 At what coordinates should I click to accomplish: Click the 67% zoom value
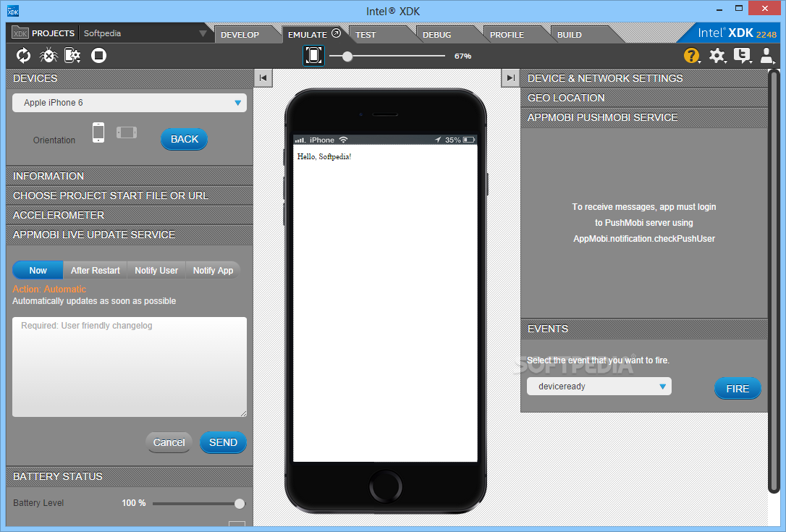coord(462,56)
